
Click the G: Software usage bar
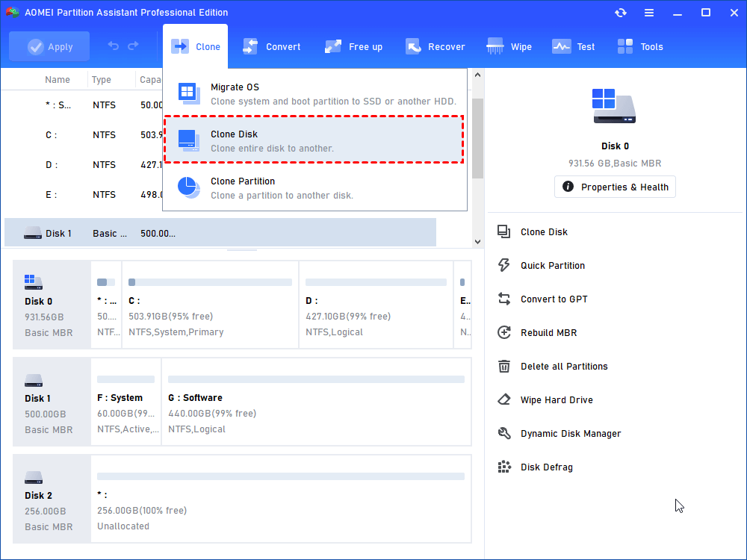[316, 379]
